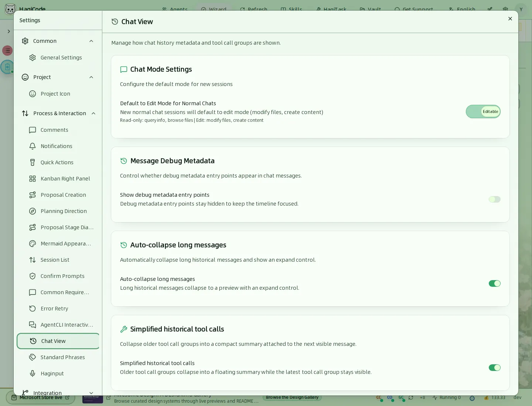Open the Proposal Stage Dialog settings page
This screenshot has width=532, height=406.
click(x=58, y=227)
